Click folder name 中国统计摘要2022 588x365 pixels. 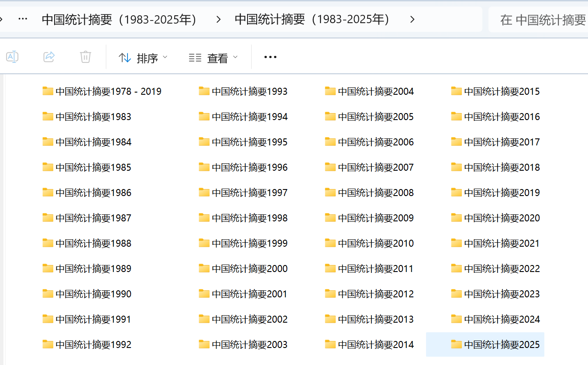point(502,269)
